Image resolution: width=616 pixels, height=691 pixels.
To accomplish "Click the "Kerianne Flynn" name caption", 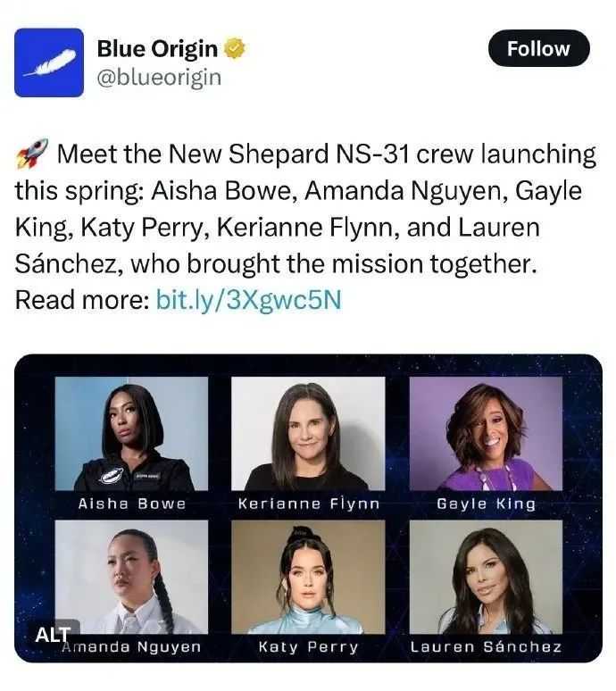I will click(x=308, y=504).
